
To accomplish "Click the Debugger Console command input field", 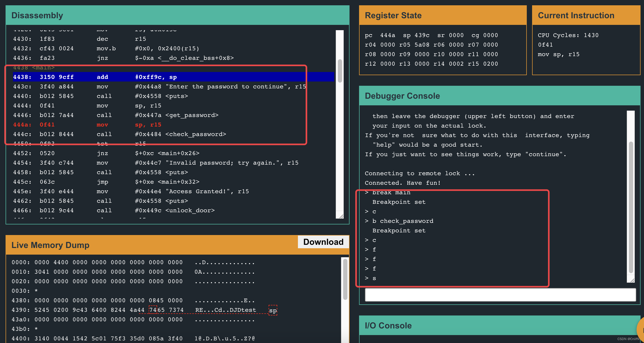I will click(x=500, y=295).
